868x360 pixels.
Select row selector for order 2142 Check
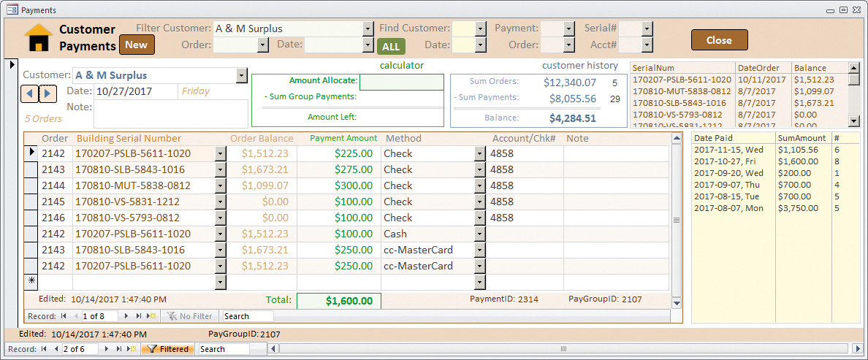tap(32, 153)
